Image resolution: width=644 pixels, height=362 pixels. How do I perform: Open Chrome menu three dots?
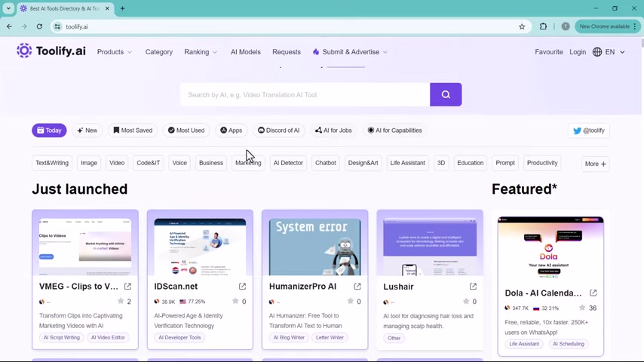point(635,26)
